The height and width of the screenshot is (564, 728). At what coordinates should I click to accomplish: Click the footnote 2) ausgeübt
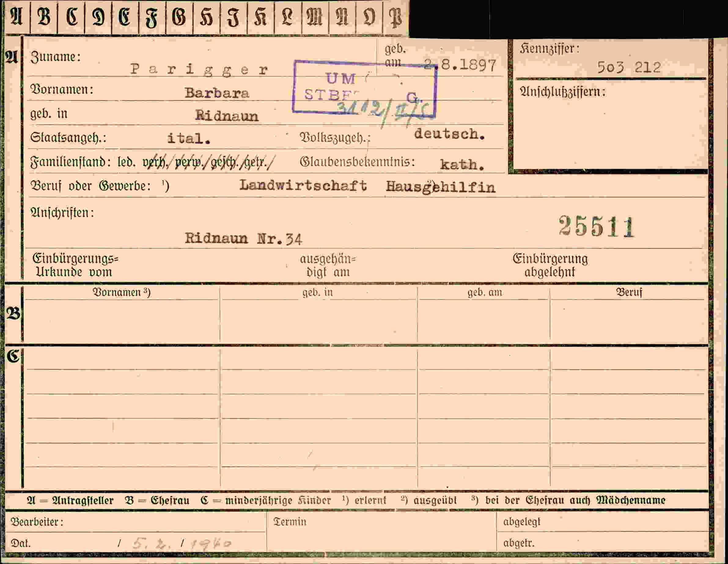tap(429, 500)
